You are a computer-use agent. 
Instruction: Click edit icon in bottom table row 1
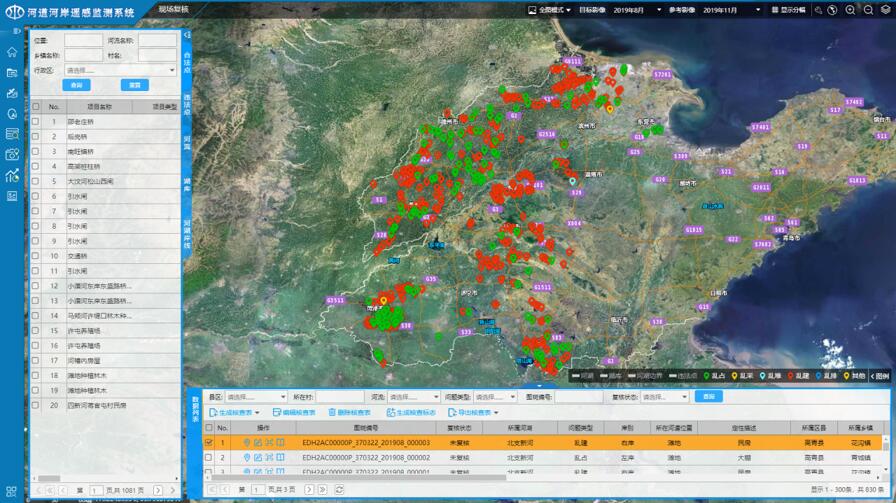tap(258, 442)
